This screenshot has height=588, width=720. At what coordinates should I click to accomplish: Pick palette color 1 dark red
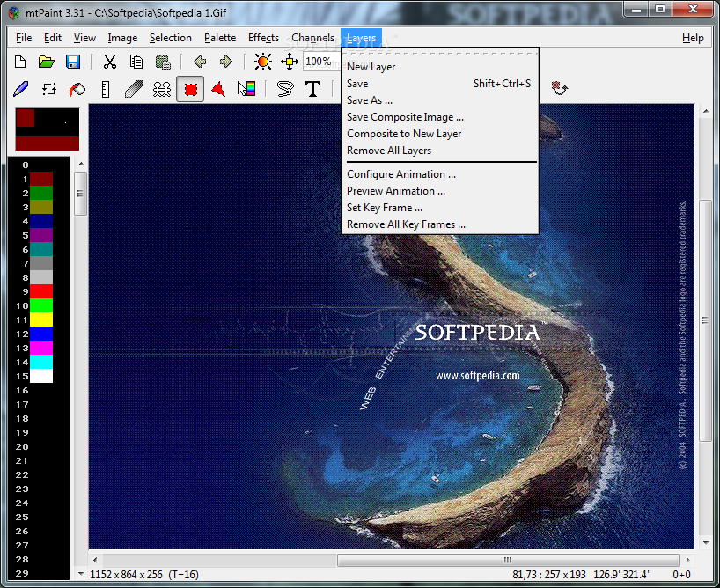(41, 179)
